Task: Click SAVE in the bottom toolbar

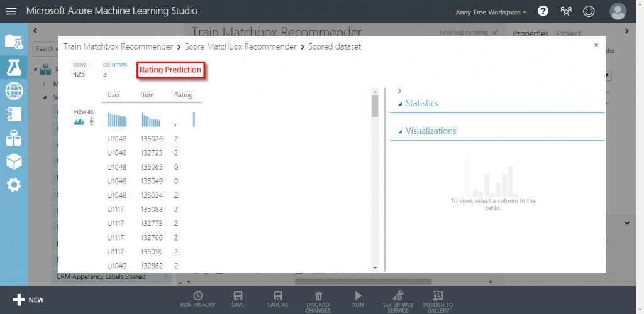Action: (237, 300)
